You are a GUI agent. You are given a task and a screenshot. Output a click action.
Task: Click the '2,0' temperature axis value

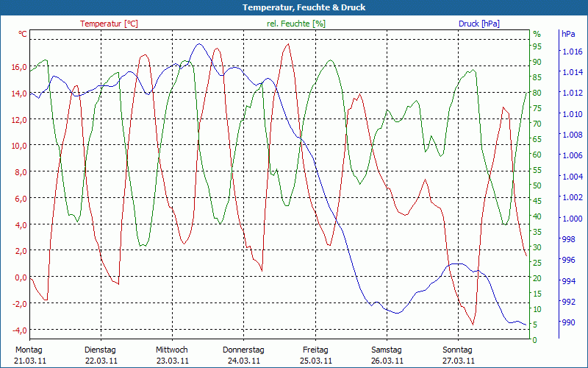tap(21, 251)
